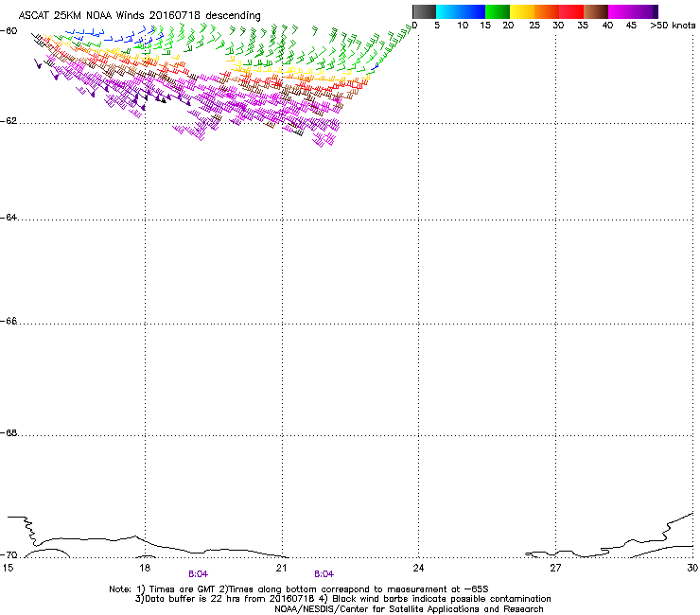Screen dimensions: 700x615
Task: Pick the brown 35–40 knots legend segment
Action: tap(596, 11)
